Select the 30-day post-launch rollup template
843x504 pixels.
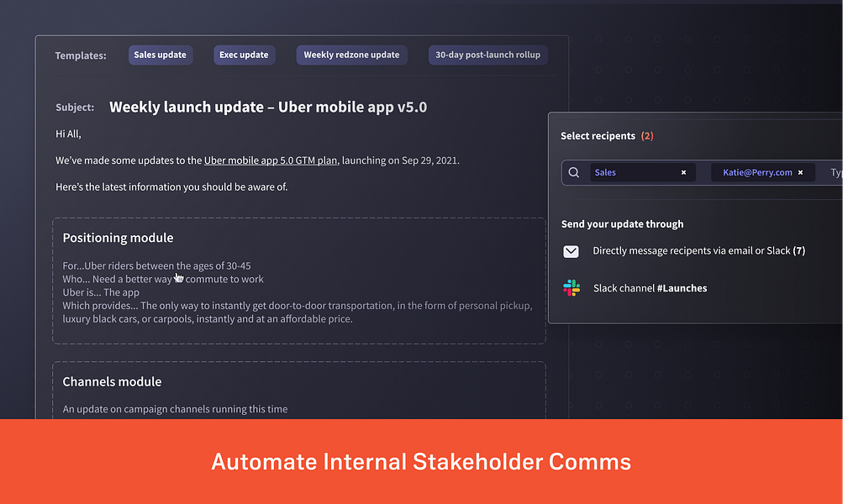[x=487, y=55]
